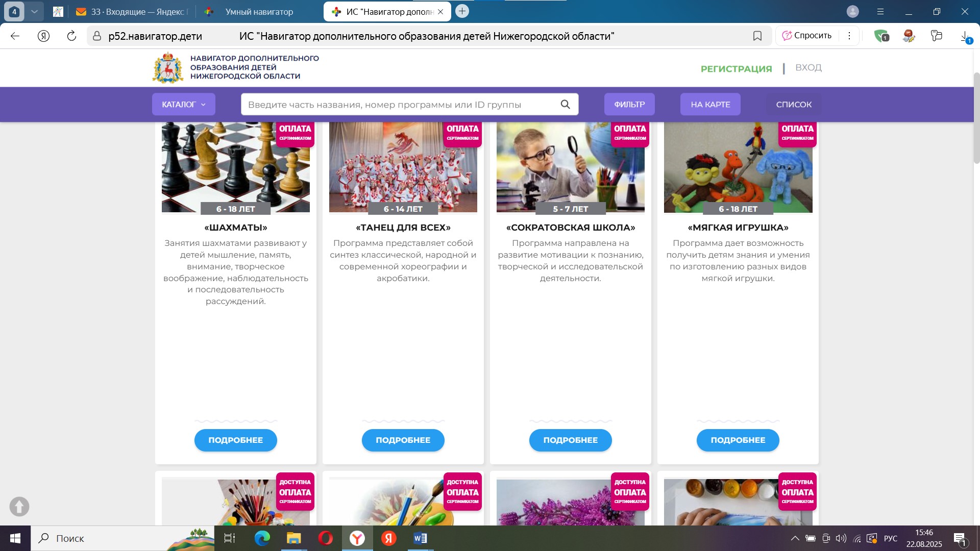
Task: Switch to the Умный навигатор tab
Action: 259,12
